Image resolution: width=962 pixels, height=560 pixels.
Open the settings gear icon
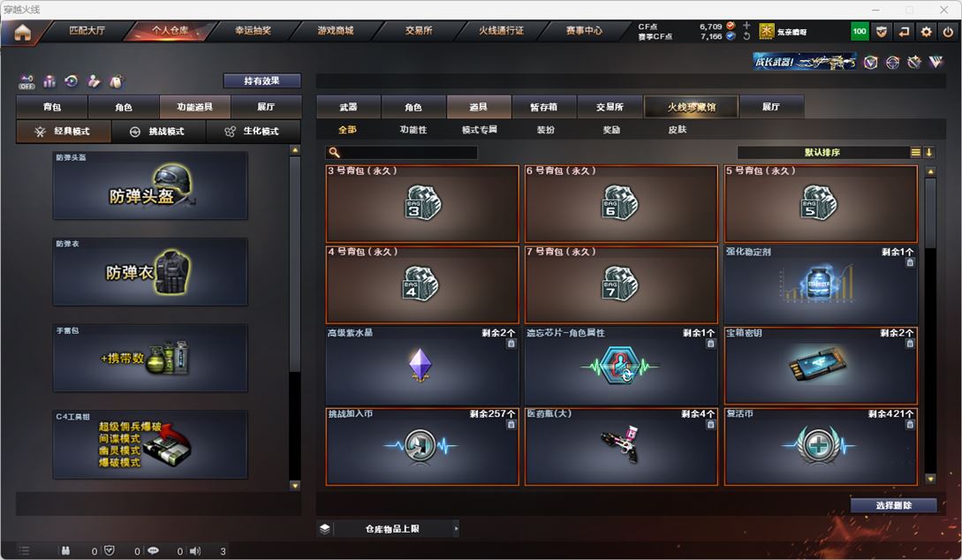(x=927, y=32)
